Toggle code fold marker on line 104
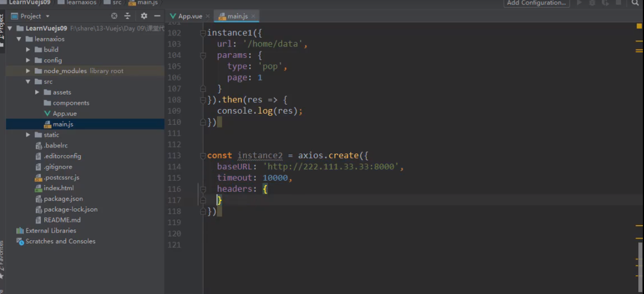The width and height of the screenshot is (644, 294). point(203,56)
